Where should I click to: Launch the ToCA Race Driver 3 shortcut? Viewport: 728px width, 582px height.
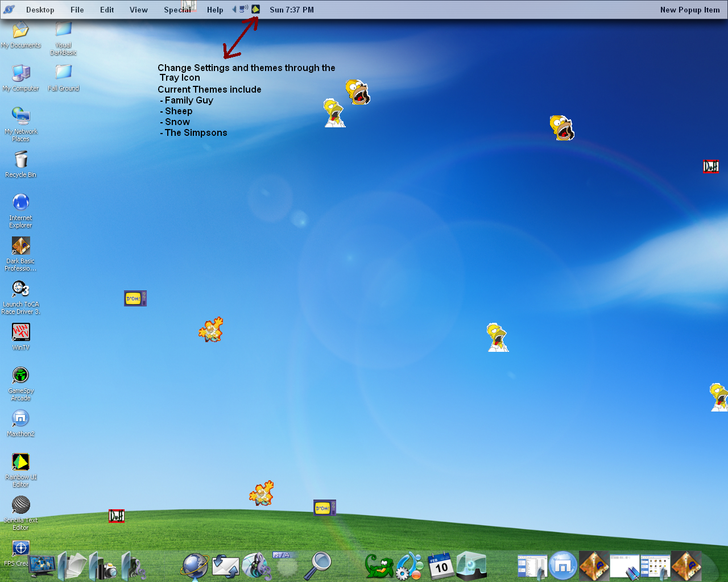(x=20, y=297)
